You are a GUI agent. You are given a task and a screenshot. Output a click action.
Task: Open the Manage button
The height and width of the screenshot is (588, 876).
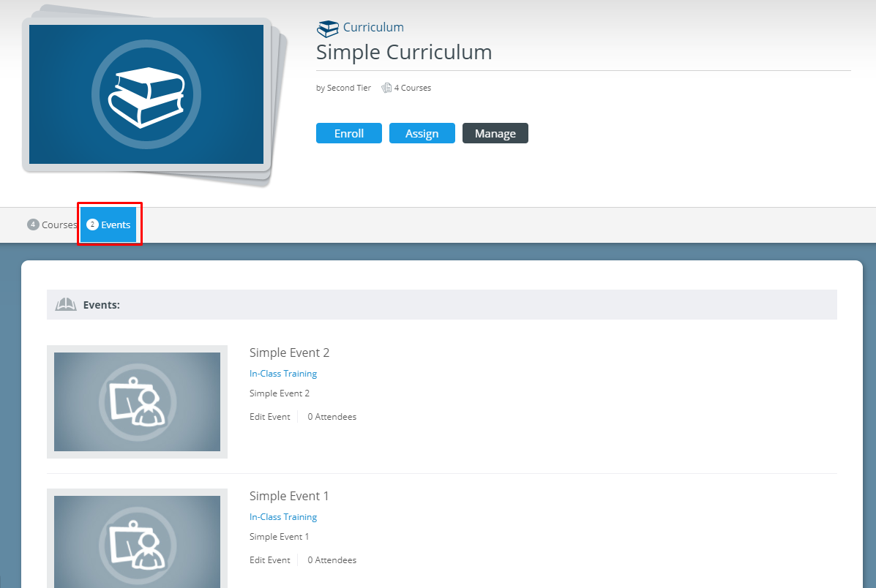(495, 133)
